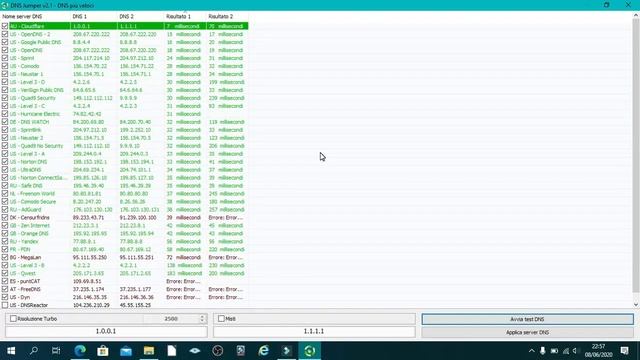Click the scrollbar up arrow

click(636, 16)
